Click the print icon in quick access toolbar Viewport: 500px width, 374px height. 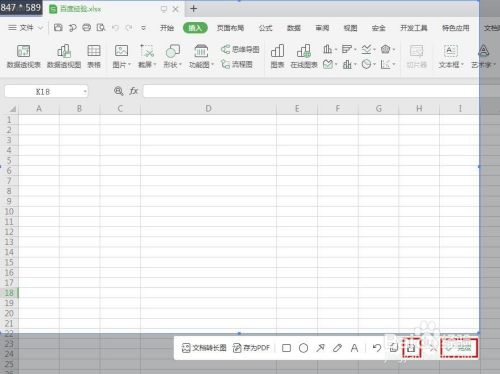(x=87, y=28)
